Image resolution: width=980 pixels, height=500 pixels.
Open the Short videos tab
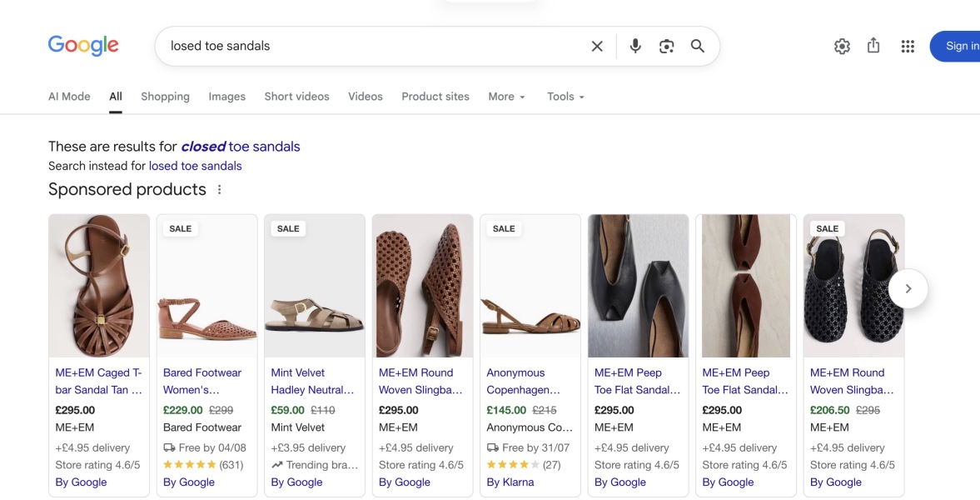[297, 97]
